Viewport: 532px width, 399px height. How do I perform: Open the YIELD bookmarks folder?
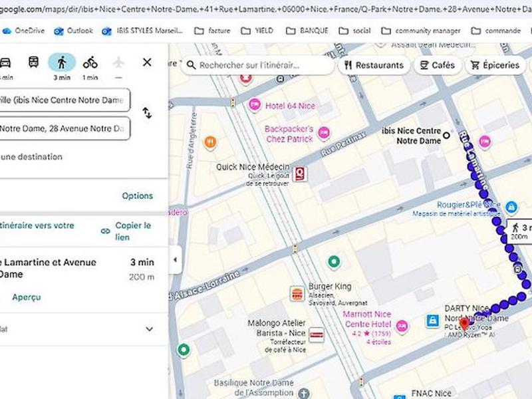(257, 31)
